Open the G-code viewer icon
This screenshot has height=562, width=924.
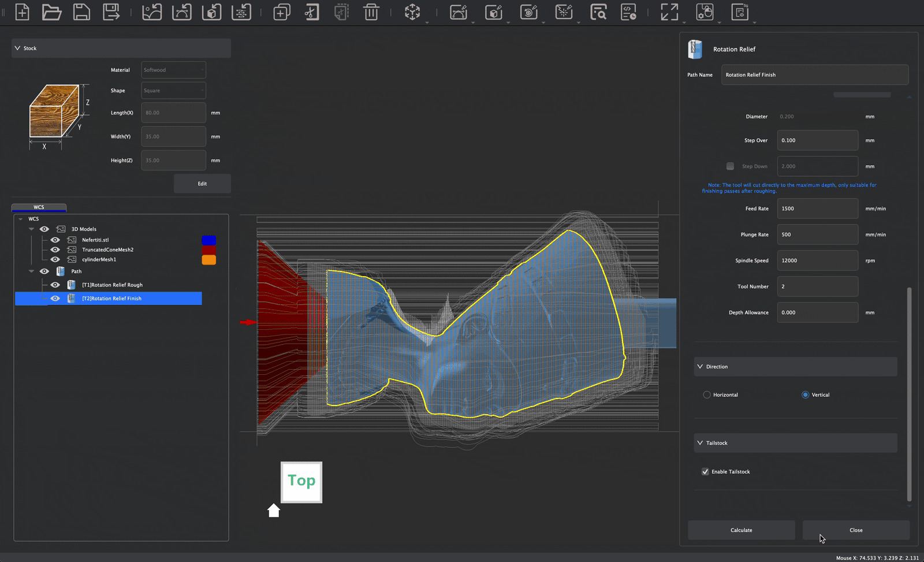tap(628, 12)
